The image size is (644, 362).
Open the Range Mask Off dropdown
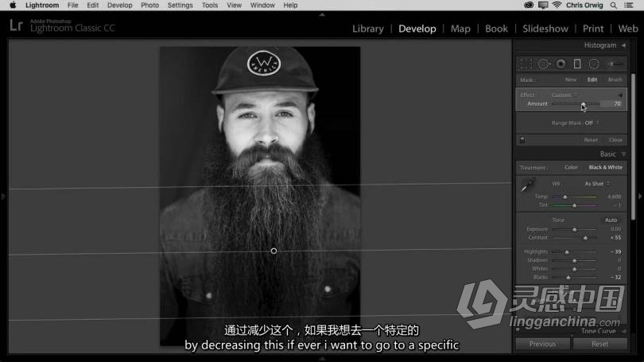click(x=592, y=123)
